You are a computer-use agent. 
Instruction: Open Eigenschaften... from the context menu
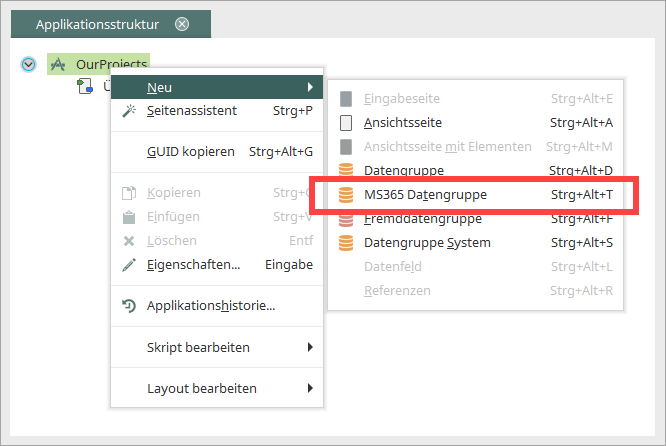(217, 265)
